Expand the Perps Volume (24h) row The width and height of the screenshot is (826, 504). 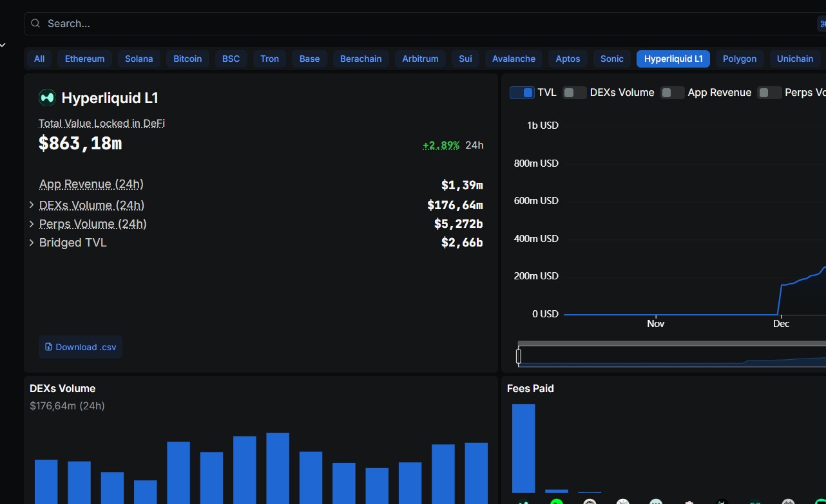32,224
